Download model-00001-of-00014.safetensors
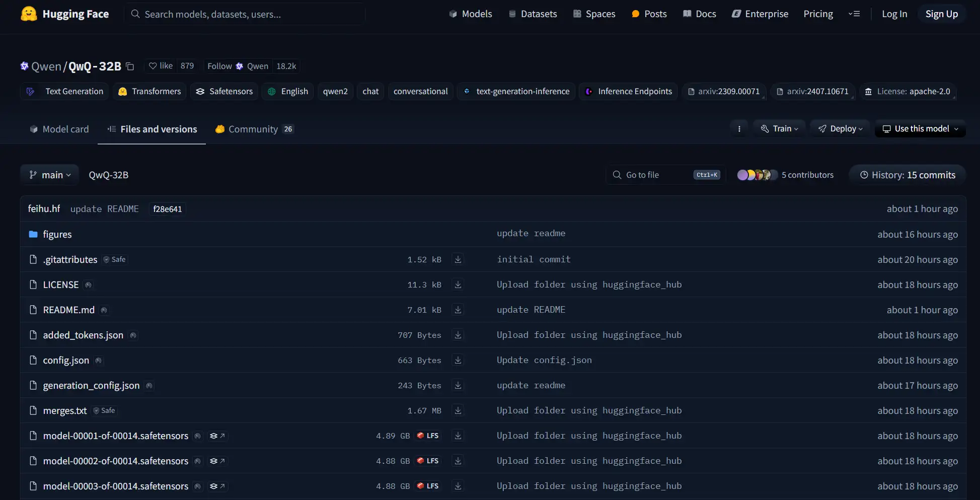980x500 pixels. (458, 436)
